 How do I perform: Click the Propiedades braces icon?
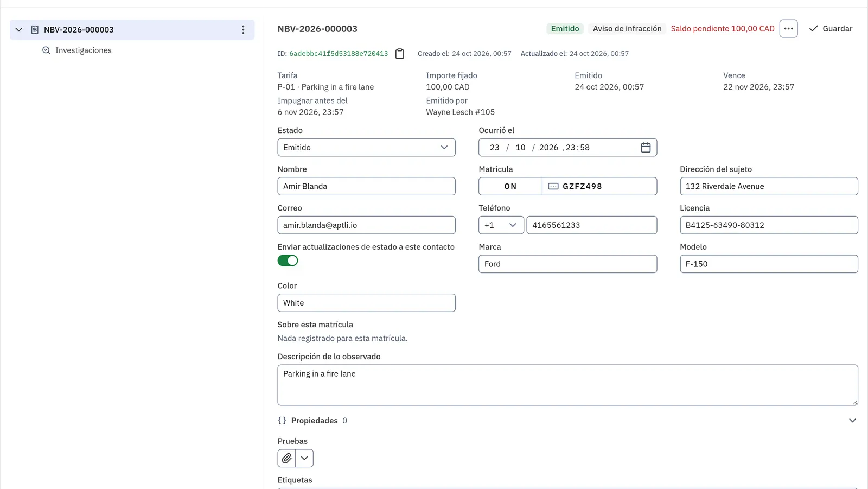(x=282, y=421)
